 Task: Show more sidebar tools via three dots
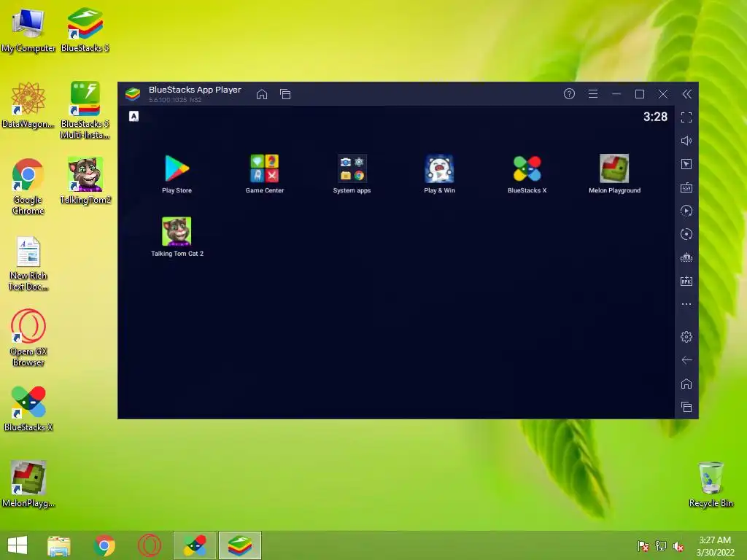(686, 304)
